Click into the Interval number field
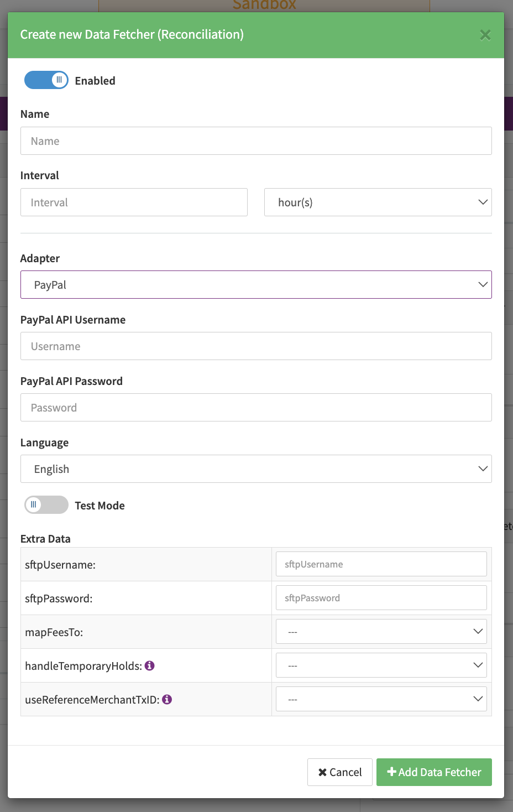 click(x=134, y=202)
